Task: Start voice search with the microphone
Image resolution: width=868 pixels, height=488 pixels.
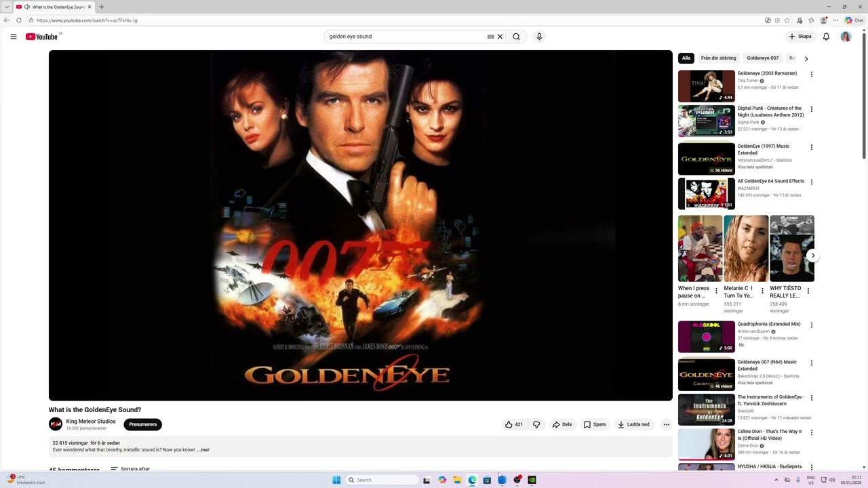Action: tap(539, 37)
